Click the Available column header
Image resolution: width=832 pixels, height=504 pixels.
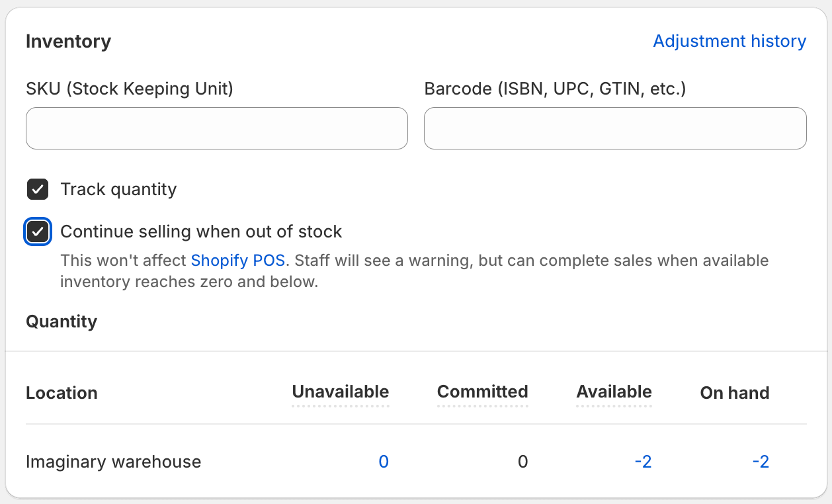click(x=614, y=392)
